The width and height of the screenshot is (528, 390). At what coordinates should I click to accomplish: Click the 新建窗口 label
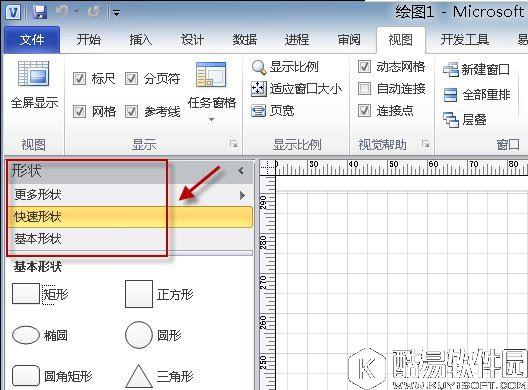tap(486, 70)
